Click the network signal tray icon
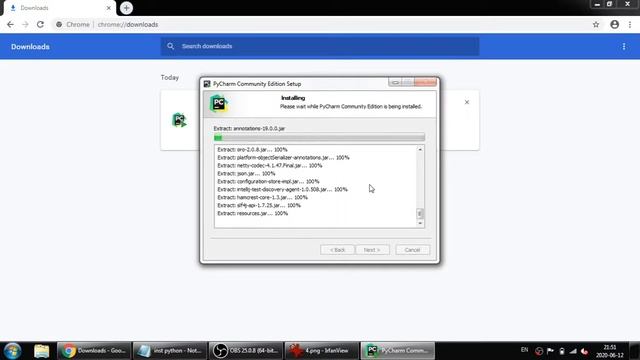The height and width of the screenshot is (360, 640). (x=573, y=351)
